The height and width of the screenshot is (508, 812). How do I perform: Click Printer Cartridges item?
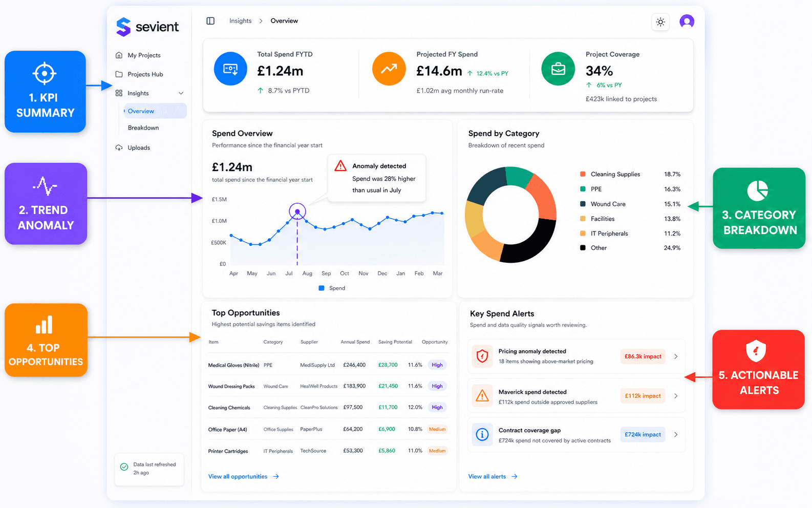pos(228,451)
